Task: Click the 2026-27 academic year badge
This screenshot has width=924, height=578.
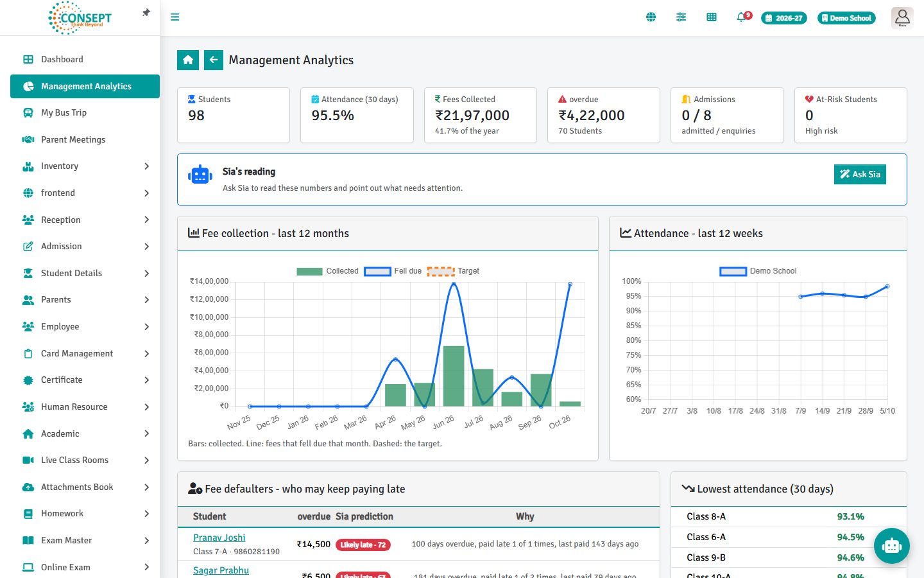Action: [x=784, y=18]
